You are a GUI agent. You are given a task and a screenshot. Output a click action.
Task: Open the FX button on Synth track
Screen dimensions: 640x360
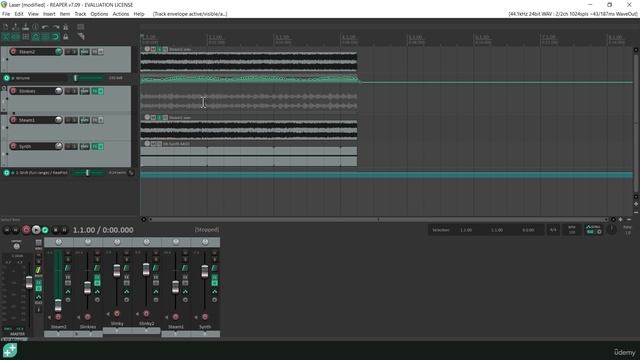click(95, 146)
